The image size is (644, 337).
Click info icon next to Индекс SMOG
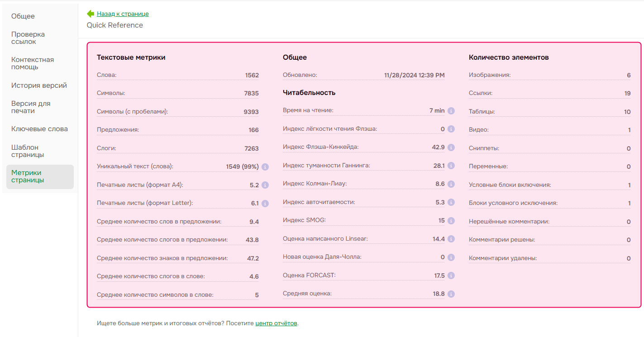pos(451,220)
